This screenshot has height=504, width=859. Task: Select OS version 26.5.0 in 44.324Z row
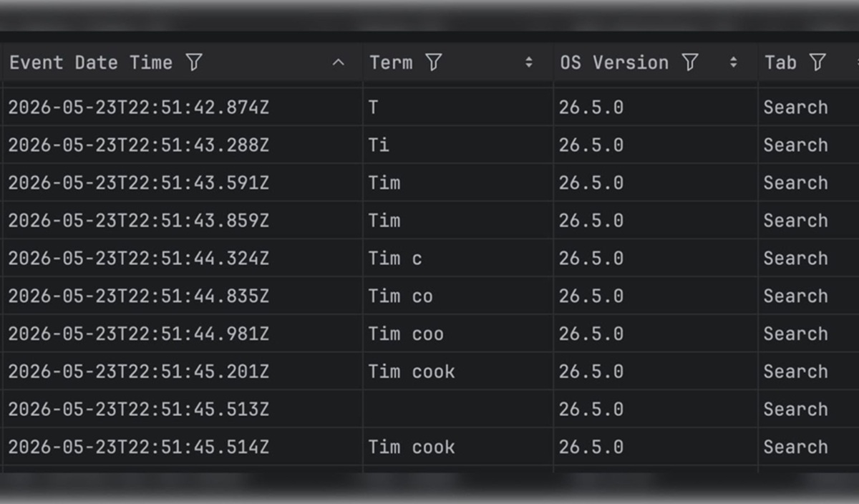coord(591,258)
